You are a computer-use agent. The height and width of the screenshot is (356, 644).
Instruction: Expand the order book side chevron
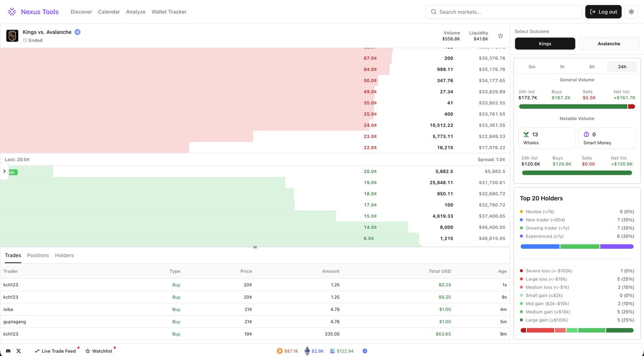click(4, 172)
